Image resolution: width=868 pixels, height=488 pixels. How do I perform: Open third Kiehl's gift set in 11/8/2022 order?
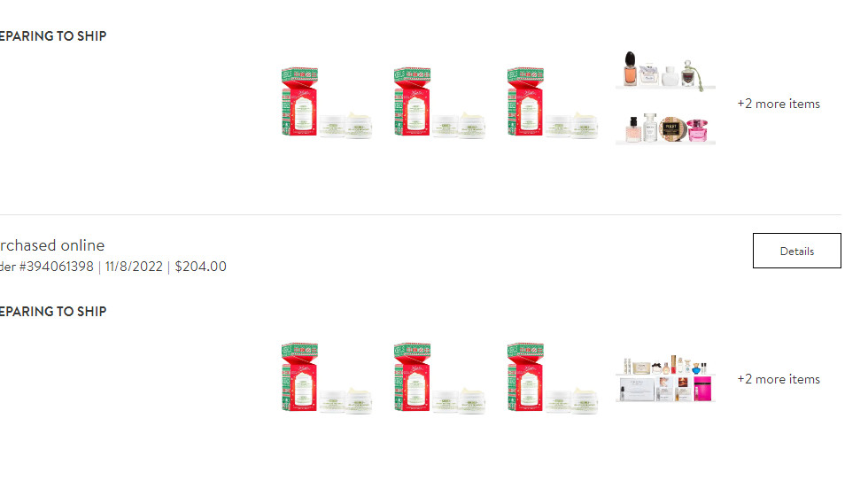[x=553, y=378]
